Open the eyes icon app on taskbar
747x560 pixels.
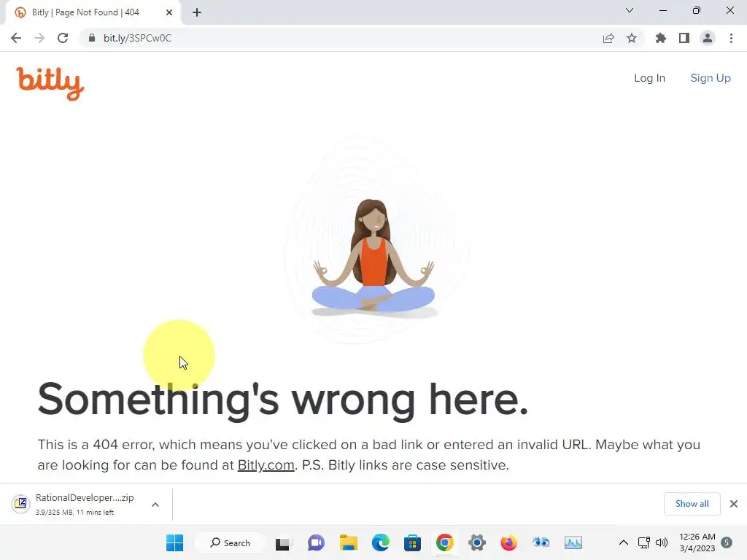click(541, 542)
